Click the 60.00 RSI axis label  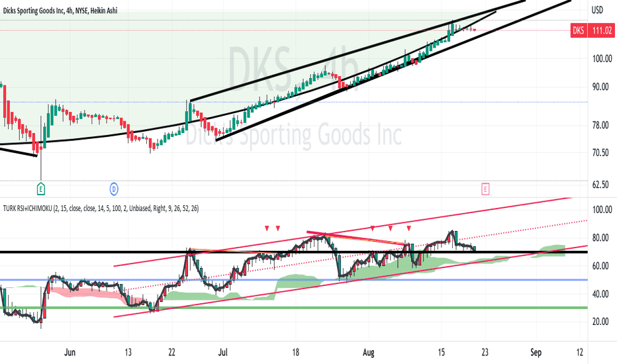click(x=600, y=266)
